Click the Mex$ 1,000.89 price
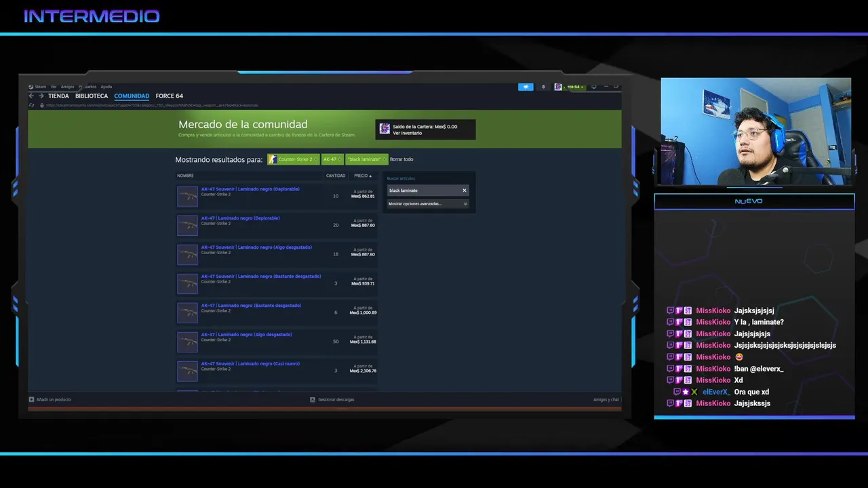The width and height of the screenshot is (868, 488). click(363, 312)
